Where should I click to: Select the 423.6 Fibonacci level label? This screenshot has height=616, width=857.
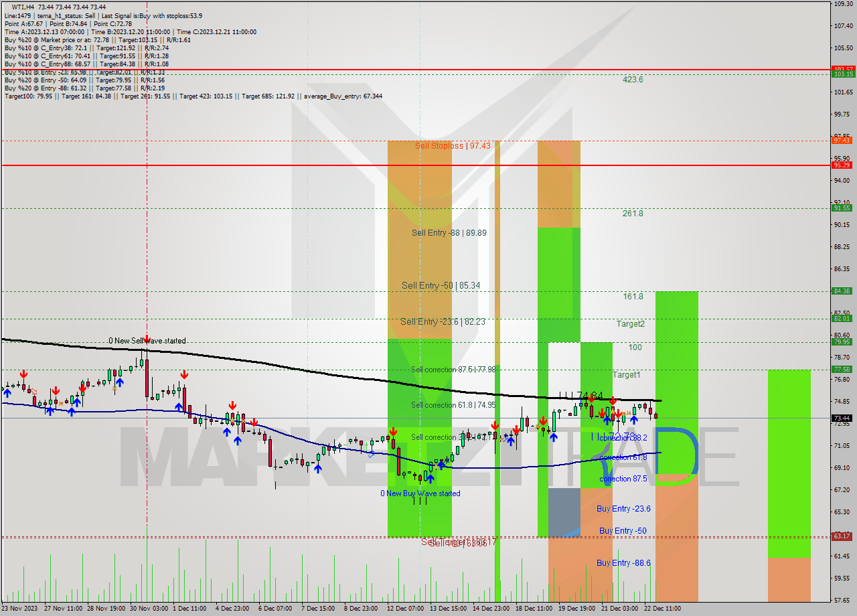pyautogui.click(x=633, y=79)
